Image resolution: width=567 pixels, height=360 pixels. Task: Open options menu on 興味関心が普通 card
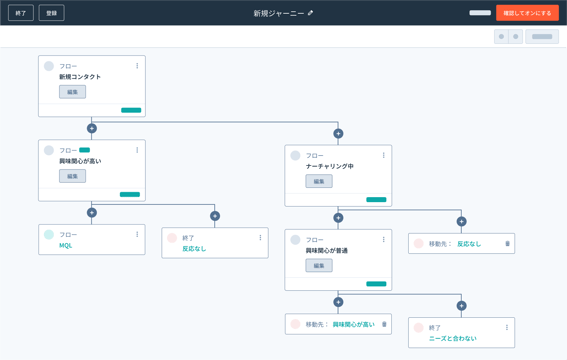[x=384, y=239]
